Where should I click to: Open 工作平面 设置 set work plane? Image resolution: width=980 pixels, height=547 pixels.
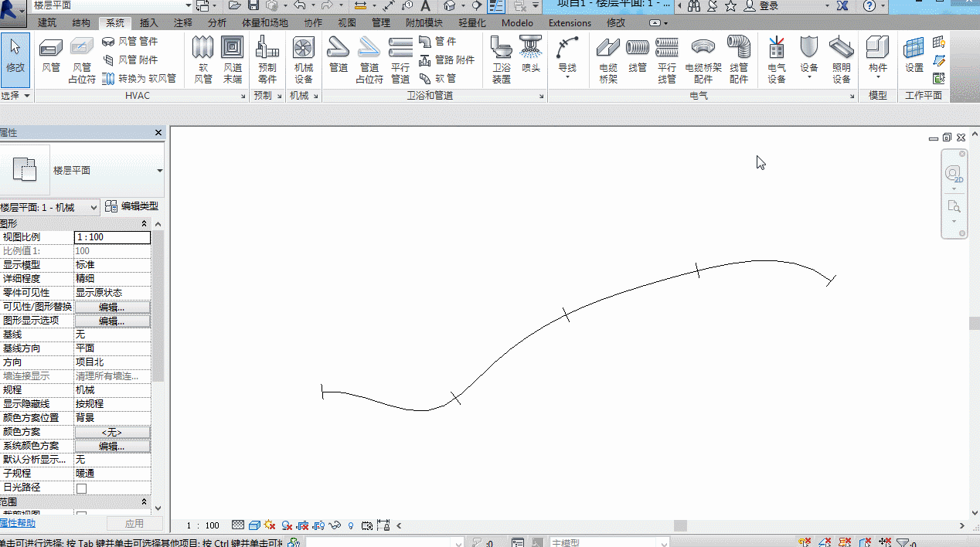[x=914, y=56]
